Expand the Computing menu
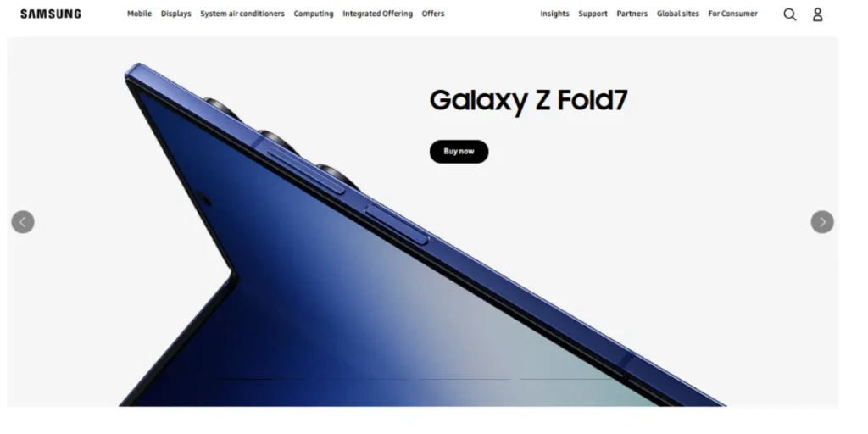 coord(314,14)
